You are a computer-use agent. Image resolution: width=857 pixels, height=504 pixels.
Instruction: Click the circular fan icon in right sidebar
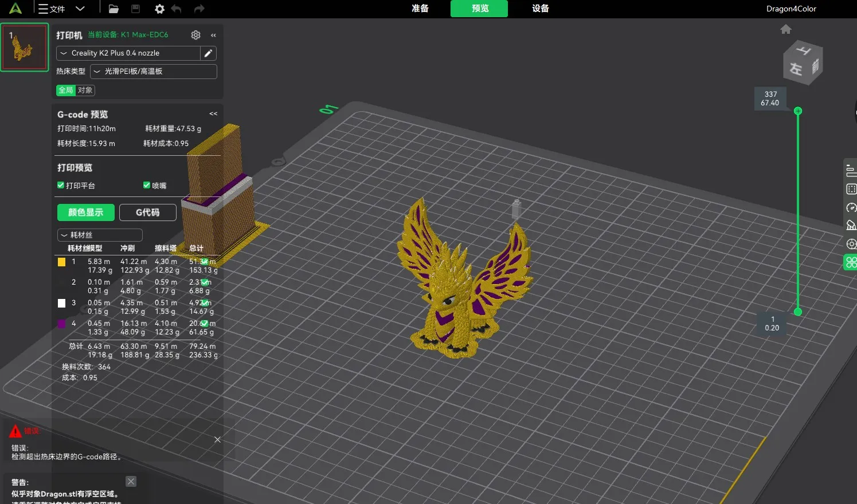pyautogui.click(x=851, y=244)
